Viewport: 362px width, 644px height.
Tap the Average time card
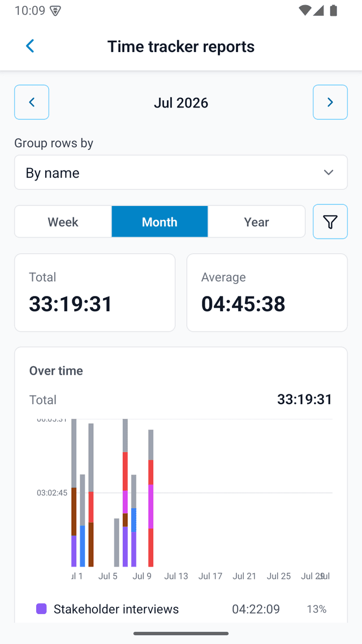click(267, 293)
